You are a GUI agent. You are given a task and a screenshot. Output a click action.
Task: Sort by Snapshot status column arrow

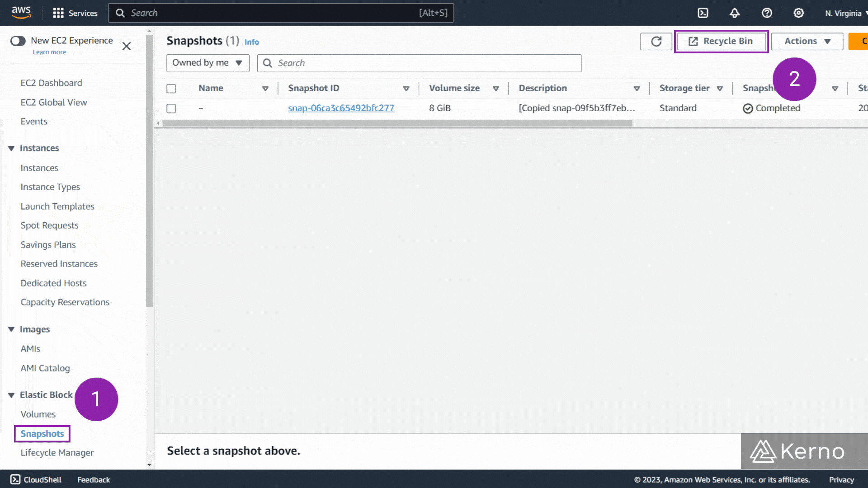pyautogui.click(x=835, y=89)
